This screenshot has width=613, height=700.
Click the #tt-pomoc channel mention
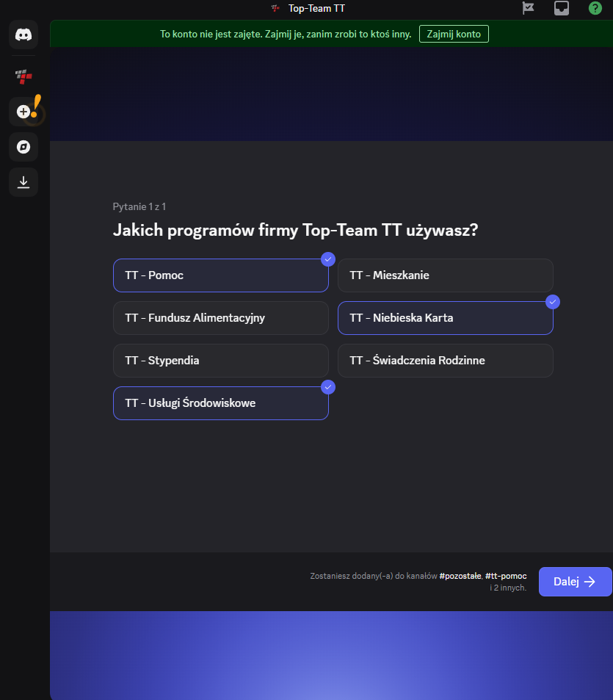[x=506, y=576]
